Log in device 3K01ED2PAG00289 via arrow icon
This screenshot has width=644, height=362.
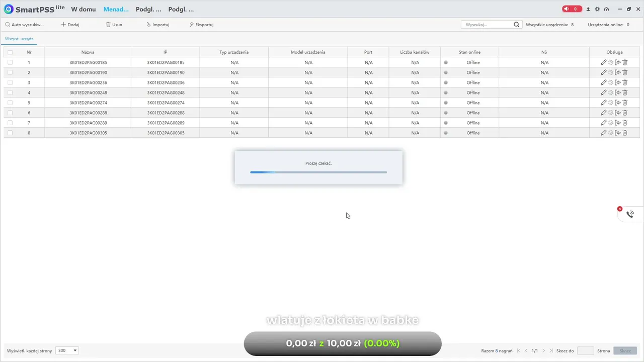click(618, 123)
